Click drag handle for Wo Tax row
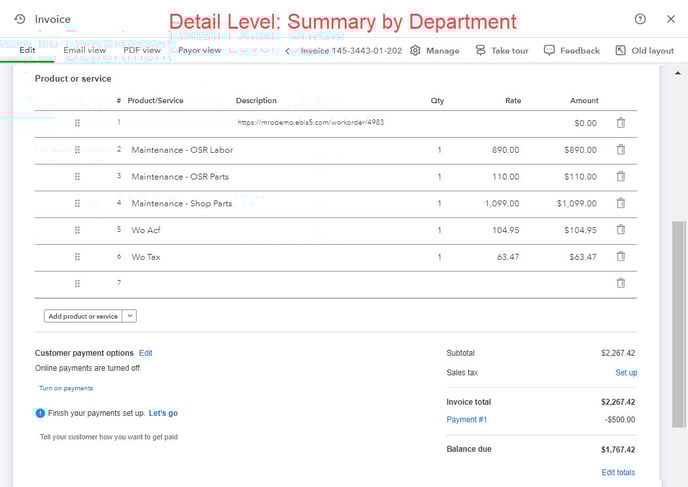The height and width of the screenshot is (487, 688). (77, 257)
